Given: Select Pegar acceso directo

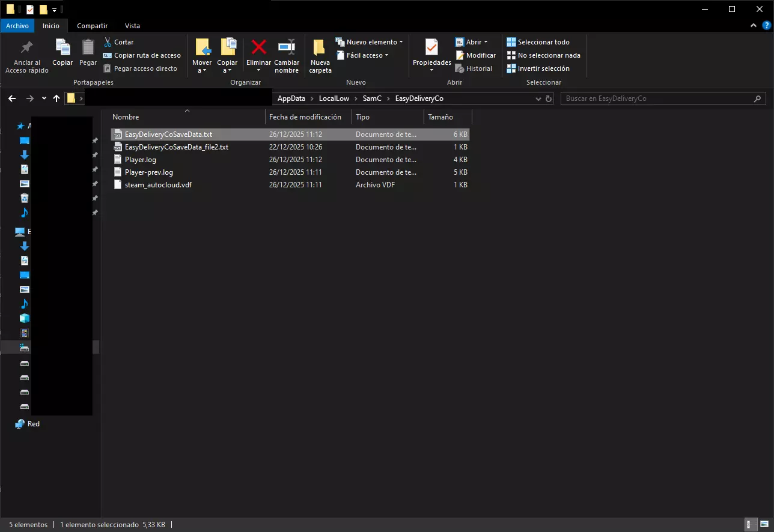Looking at the screenshot, I should coord(140,68).
